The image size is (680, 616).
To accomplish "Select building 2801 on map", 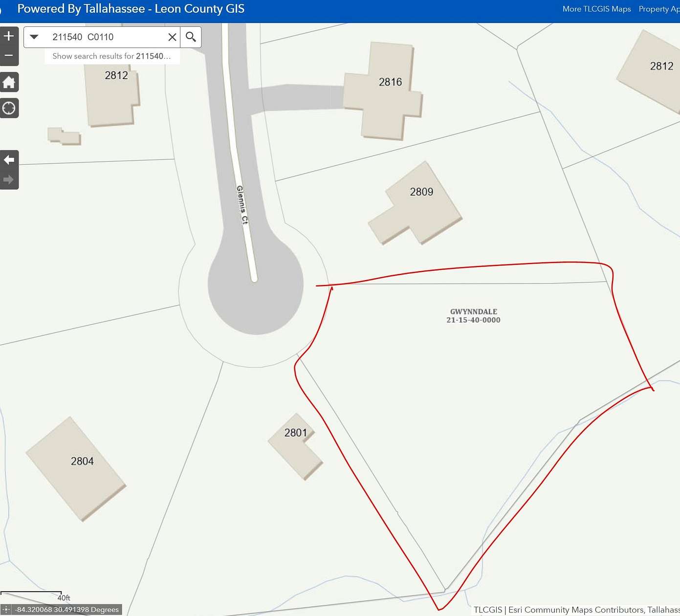I will pos(295,447).
